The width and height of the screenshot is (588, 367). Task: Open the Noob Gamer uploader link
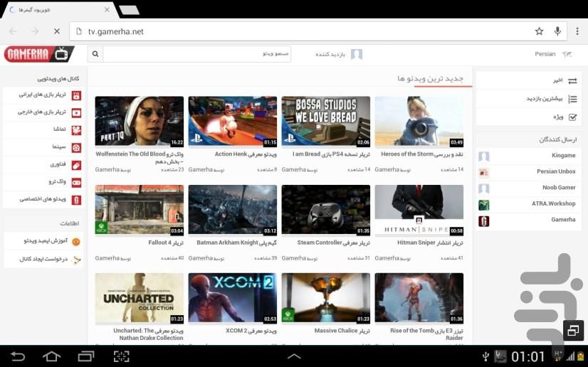tap(558, 188)
